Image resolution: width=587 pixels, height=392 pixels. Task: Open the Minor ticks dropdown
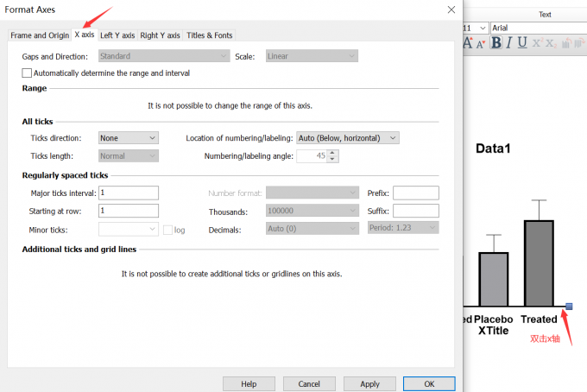coord(129,229)
